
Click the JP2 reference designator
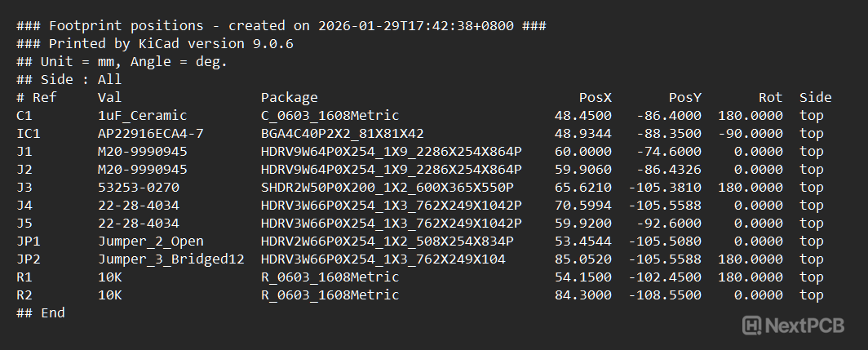28,259
